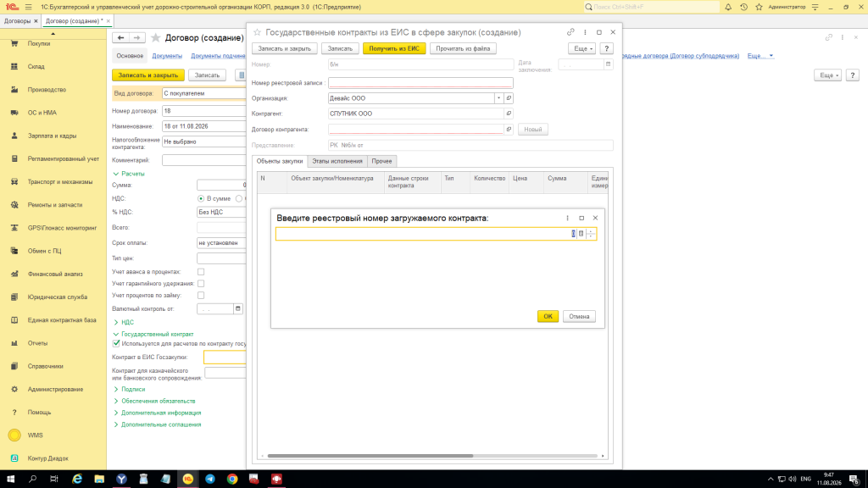Open the Справочники section
The height and width of the screenshot is (488, 868).
click(45, 366)
